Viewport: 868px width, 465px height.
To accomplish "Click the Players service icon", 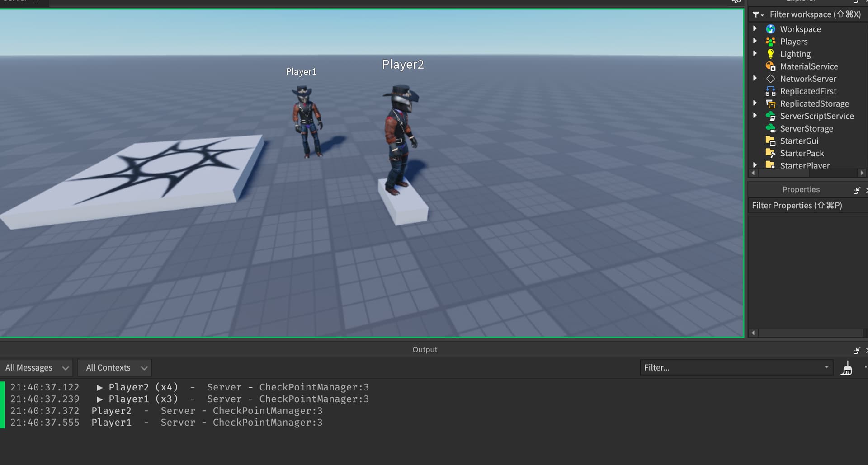I will pyautogui.click(x=771, y=41).
